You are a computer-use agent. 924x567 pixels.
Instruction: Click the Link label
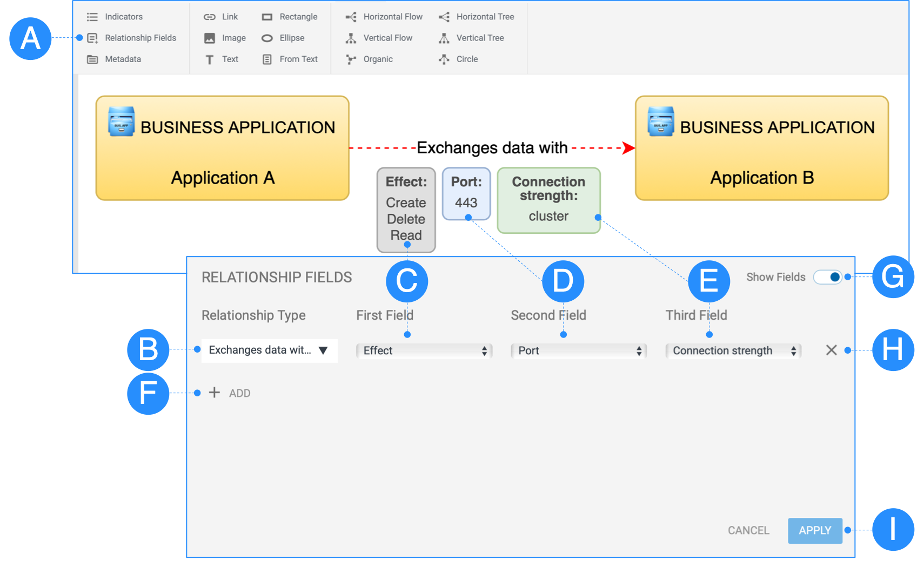(230, 17)
